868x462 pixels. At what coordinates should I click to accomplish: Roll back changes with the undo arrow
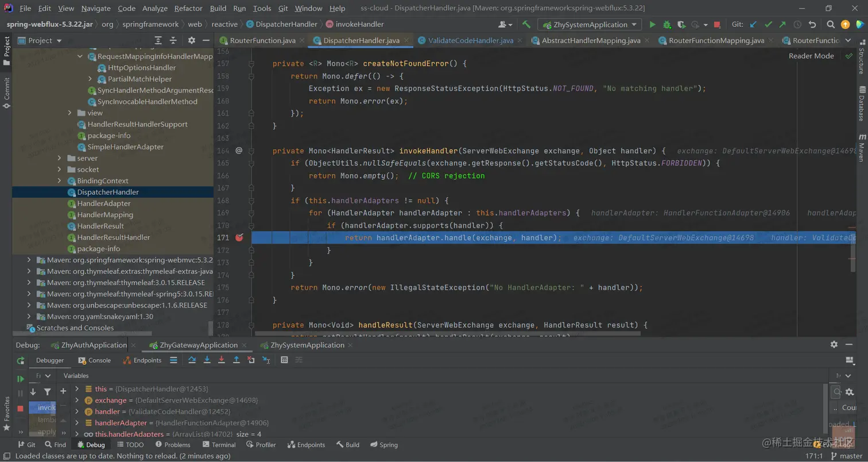pyautogui.click(x=812, y=25)
